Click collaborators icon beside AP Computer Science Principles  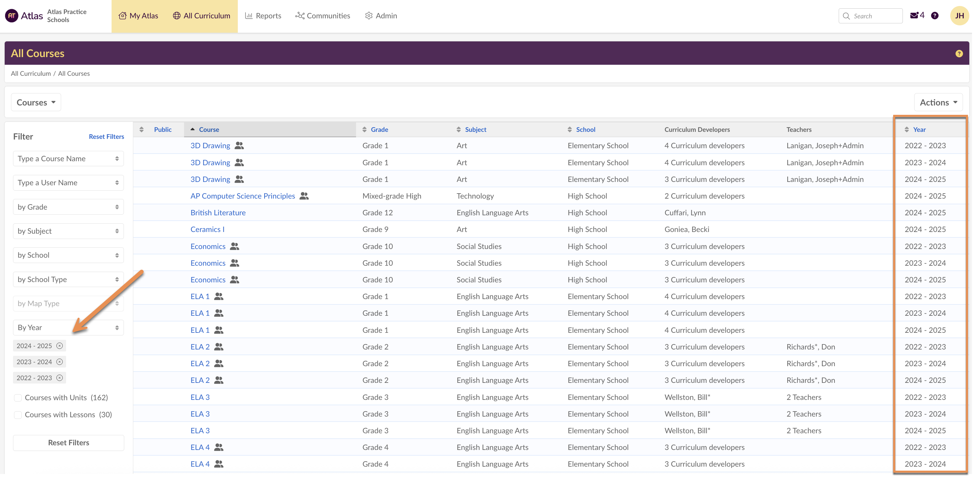click(x=304, y=196)
